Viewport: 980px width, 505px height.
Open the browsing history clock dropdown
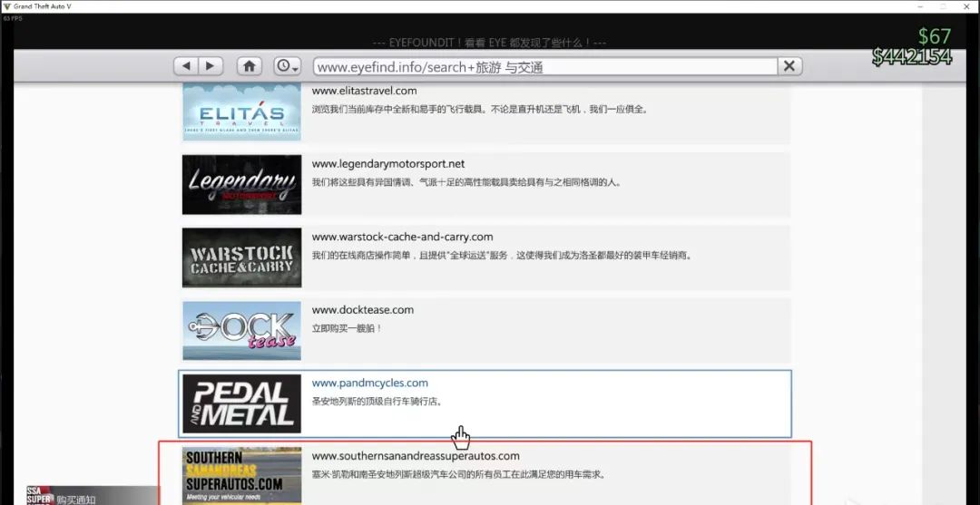287,65
